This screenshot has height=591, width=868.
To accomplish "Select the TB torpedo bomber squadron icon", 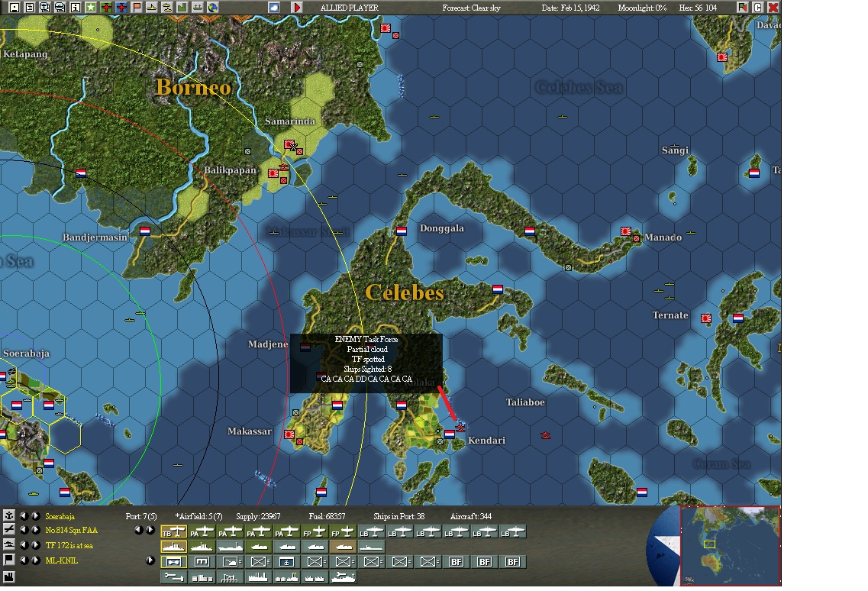I will pos(174,531).
